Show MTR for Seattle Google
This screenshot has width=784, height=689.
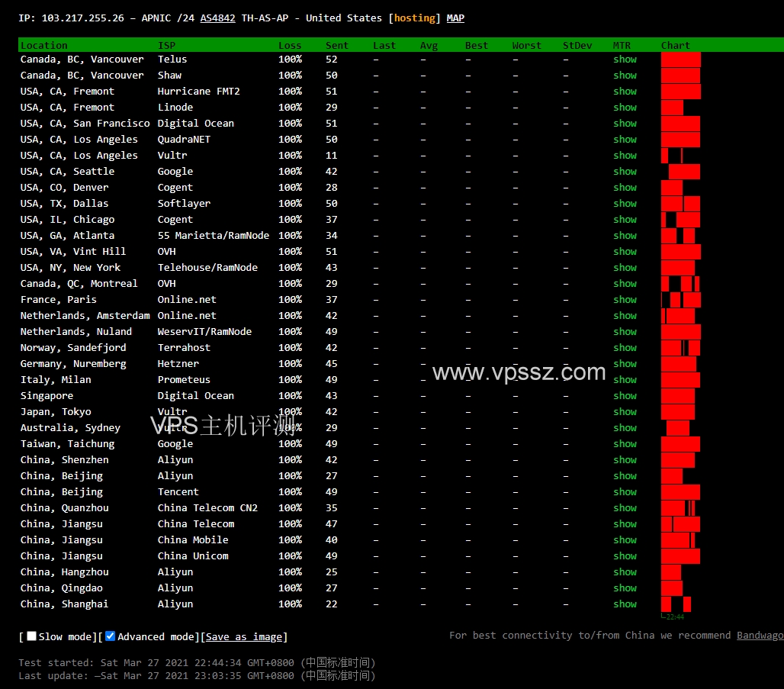[x=625, y=171]
